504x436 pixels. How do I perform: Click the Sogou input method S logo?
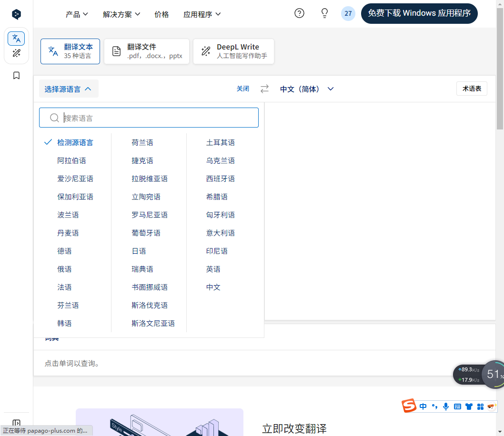point(409,406)
